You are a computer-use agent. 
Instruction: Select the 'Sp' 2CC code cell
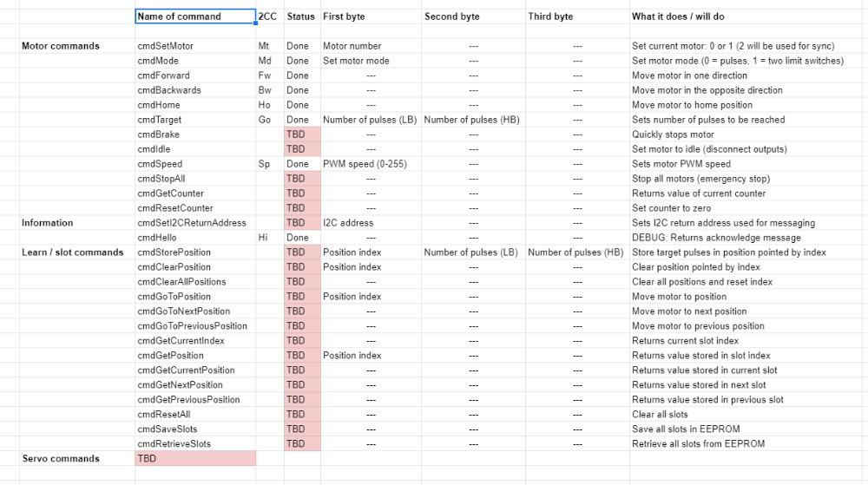[270, 164]
